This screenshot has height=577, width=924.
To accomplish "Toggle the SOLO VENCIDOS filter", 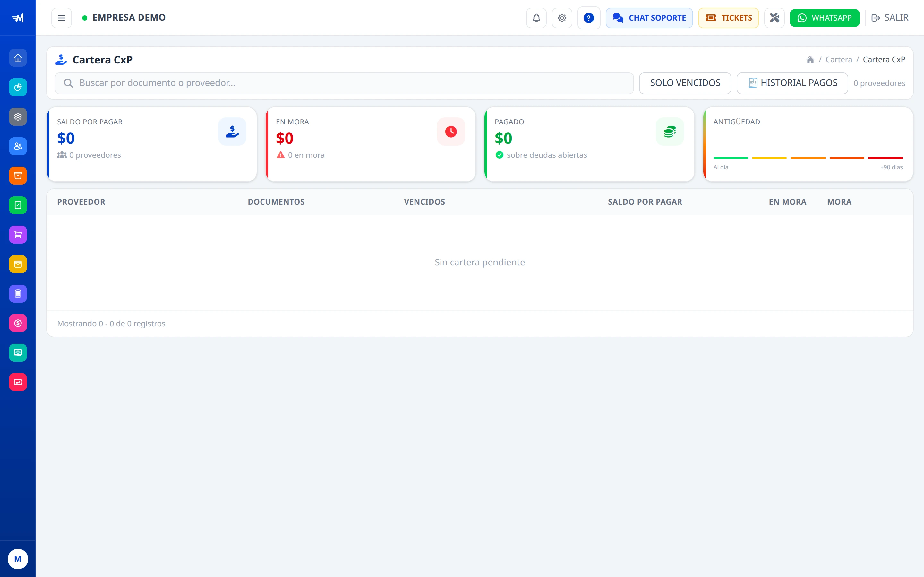I will click(x=685, y=83).
